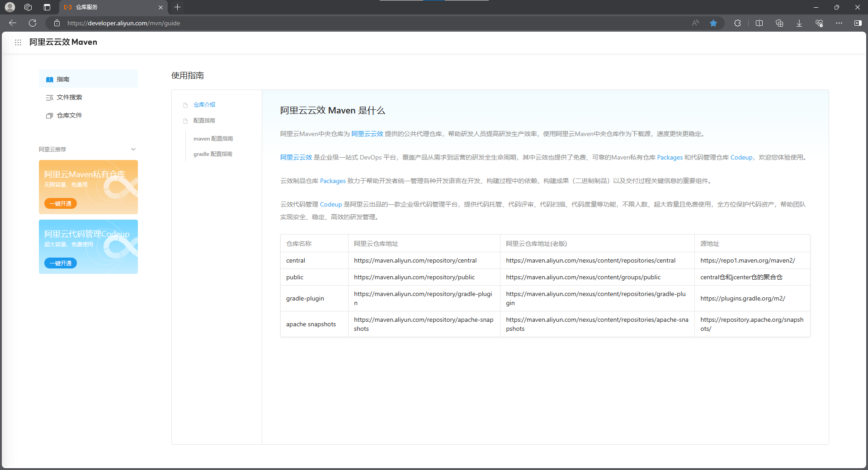The image size is (868, 470).
Task: Open the 阿里云Maven私有仓库 promo card
Action: 88,187
